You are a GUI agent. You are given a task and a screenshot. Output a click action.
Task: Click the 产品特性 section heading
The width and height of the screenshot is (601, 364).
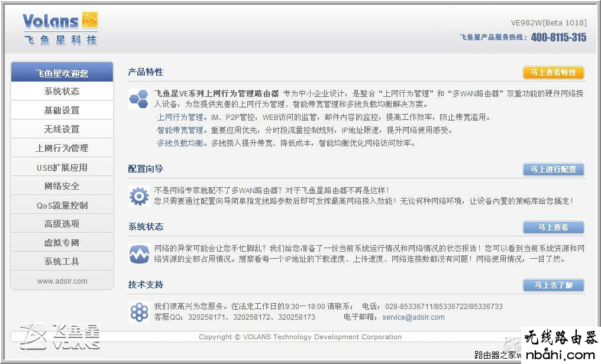pos(146,72)
